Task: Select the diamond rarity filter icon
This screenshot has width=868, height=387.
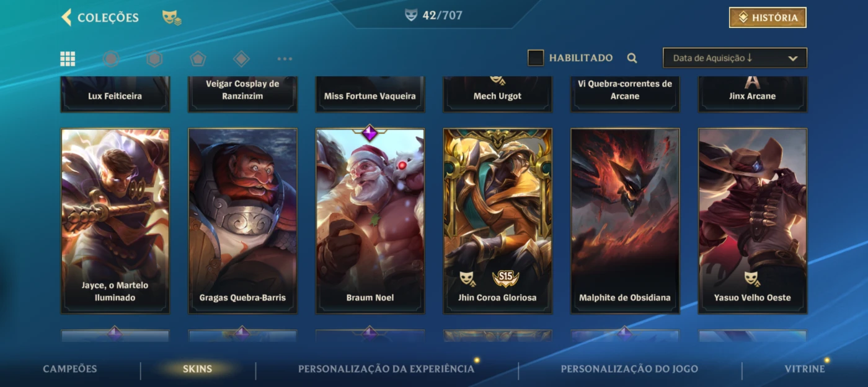Action: tap(241, 59)
